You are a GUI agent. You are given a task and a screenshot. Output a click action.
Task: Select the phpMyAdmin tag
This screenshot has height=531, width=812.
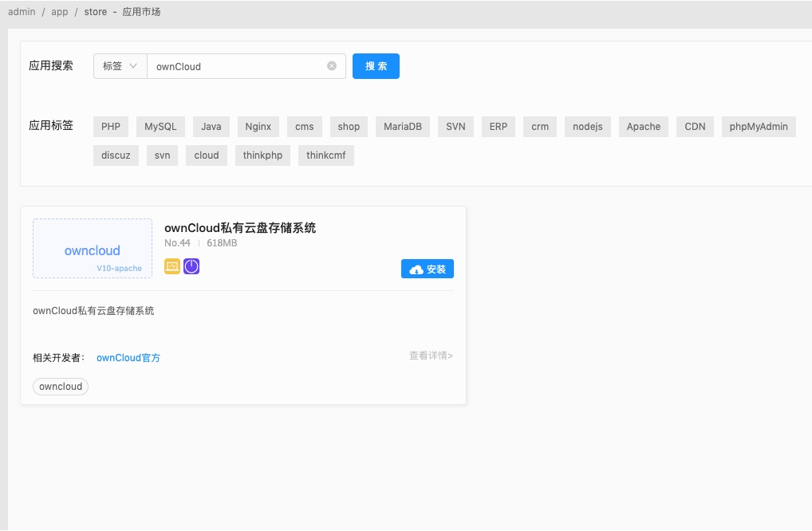pos(759,127)
